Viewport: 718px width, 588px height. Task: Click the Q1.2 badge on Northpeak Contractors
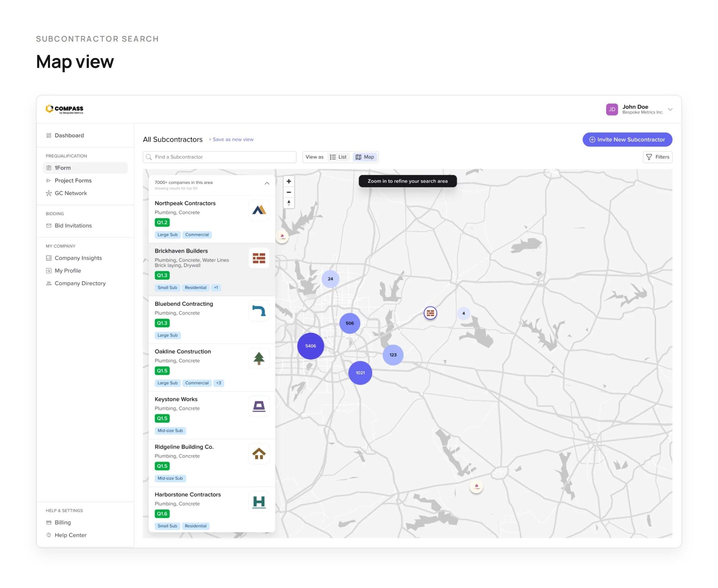point(162,223)
